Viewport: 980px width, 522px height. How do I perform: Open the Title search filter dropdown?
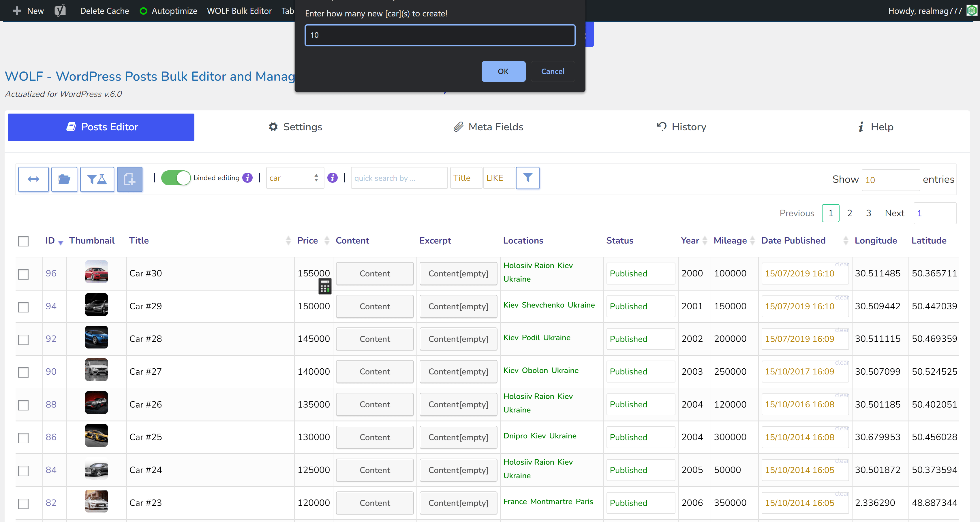pyautogui.click(x=463, y=178)
